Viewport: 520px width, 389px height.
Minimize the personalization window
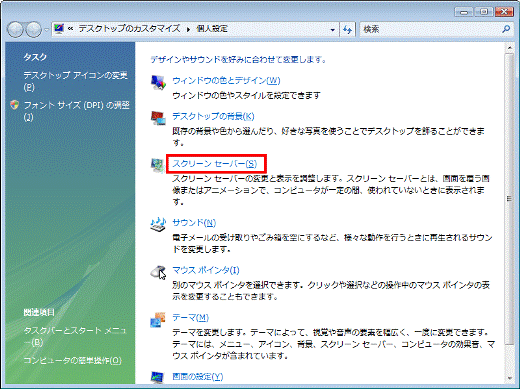[x=464, y=12]
